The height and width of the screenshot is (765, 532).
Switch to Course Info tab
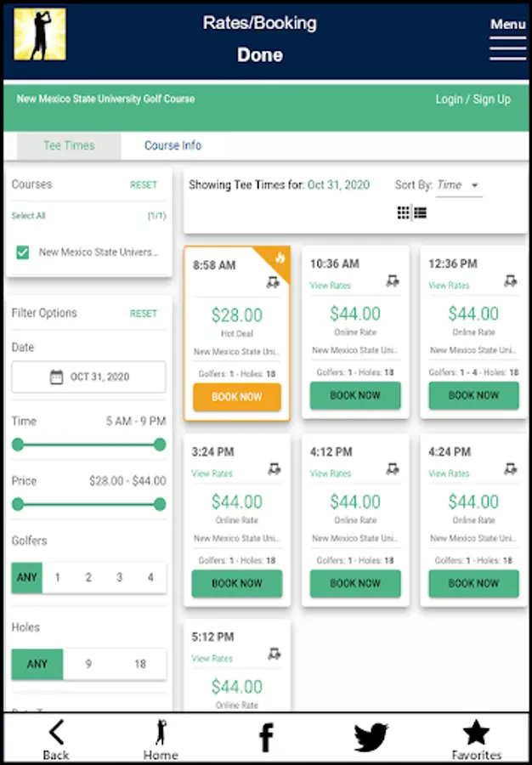(173, 145)
